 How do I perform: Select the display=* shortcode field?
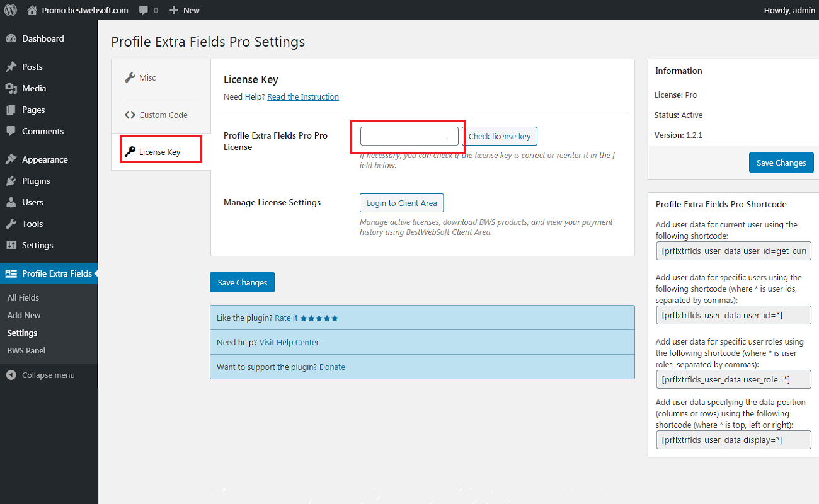pyautogui.click(x=733, y=440)
